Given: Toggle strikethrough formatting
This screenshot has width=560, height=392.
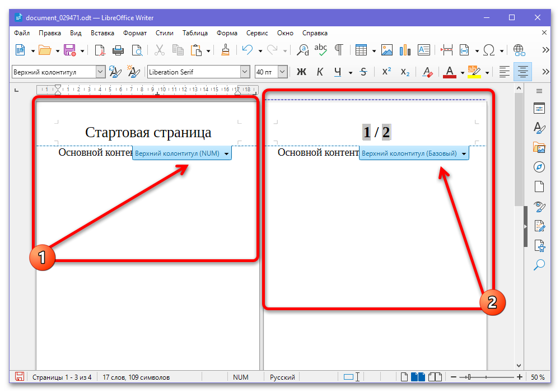Looking at the screenshot, I should pyautogui.click(x=363, y=72).
